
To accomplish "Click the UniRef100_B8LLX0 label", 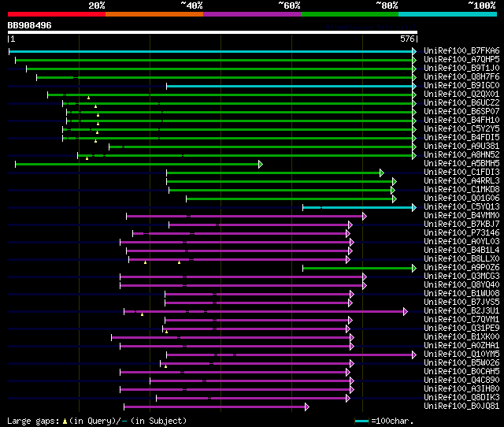I will point(461,259).
